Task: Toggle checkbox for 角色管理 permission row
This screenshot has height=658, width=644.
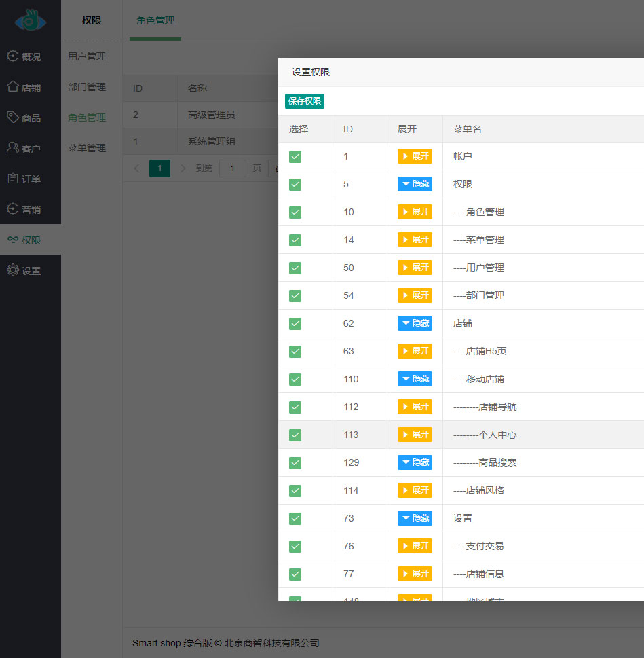Action: (295, 212)
